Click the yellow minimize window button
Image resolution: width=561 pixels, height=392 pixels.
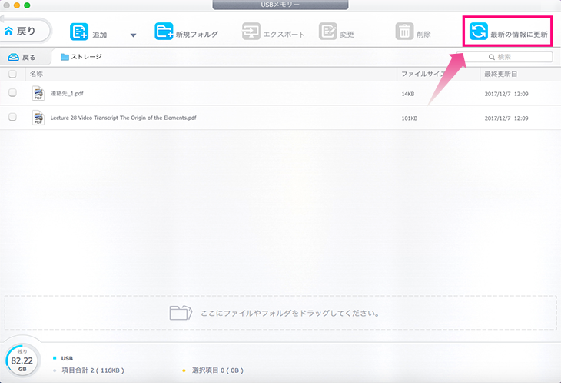pyautogui.click(x=17, y=5)
